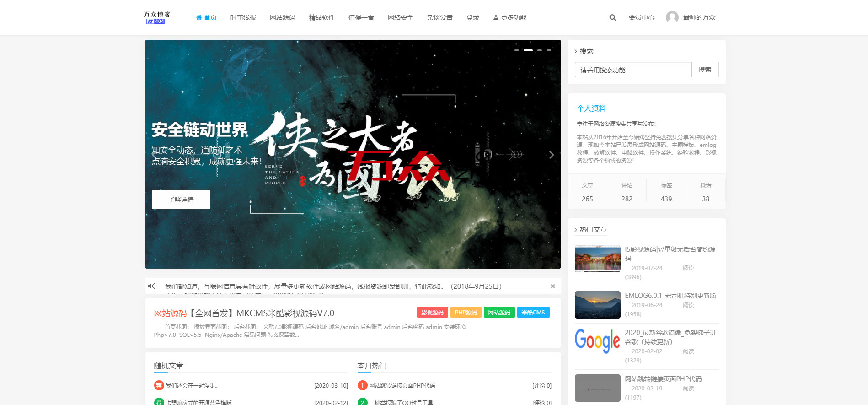Image resolution: width=868 pixels, height=405 pixels.
Task: Click the speaker announcement icon
Action: [152, 286]
